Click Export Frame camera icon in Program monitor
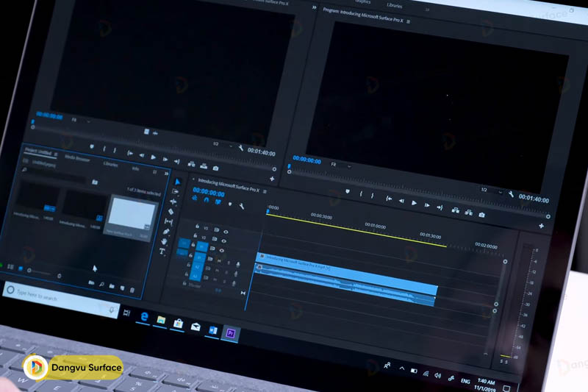 pyautogui.click(x=482, y=215)
